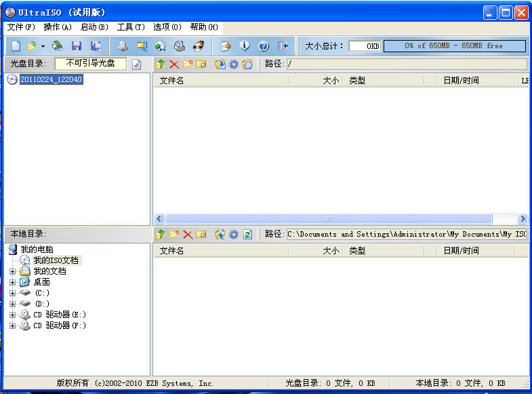Open the 选项(O) menu
The height and width of the screenshot is (394, 532).
[167, 27]
